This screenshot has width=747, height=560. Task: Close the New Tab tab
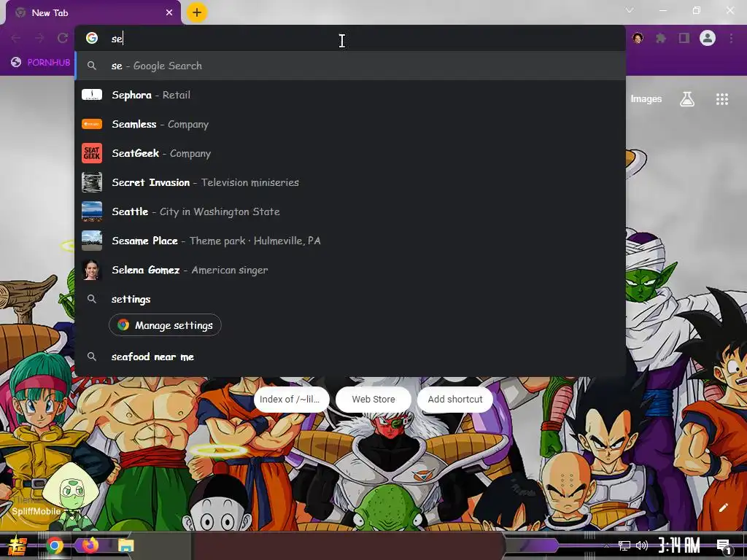pyautogui.click(x=169, y=13)
